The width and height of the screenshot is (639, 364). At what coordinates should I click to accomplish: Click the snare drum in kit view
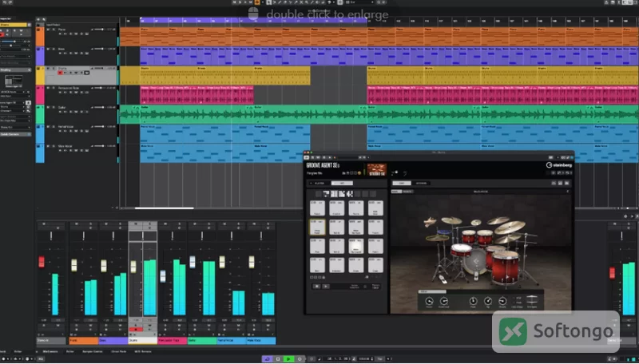tap(461, 250)
